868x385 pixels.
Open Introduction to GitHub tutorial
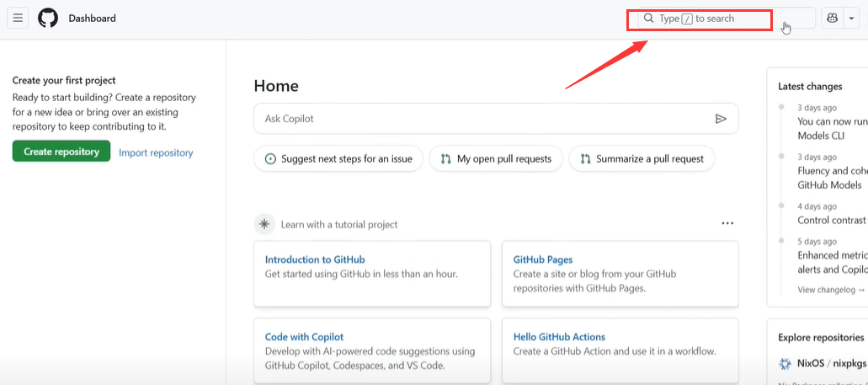point(315,259)
